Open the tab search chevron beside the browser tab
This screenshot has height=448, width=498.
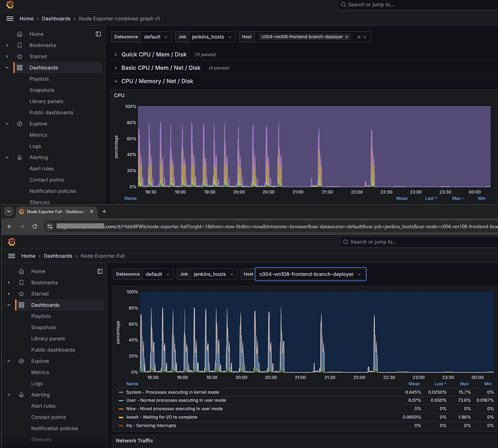tap(8, 211)
